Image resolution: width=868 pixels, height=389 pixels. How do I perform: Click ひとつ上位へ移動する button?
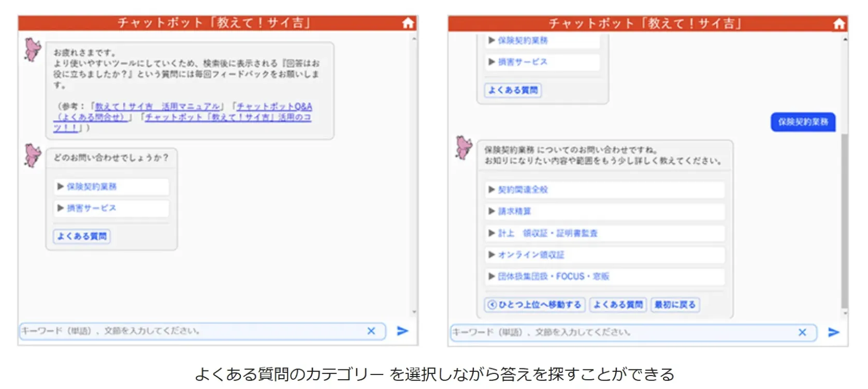pos(535,305)
